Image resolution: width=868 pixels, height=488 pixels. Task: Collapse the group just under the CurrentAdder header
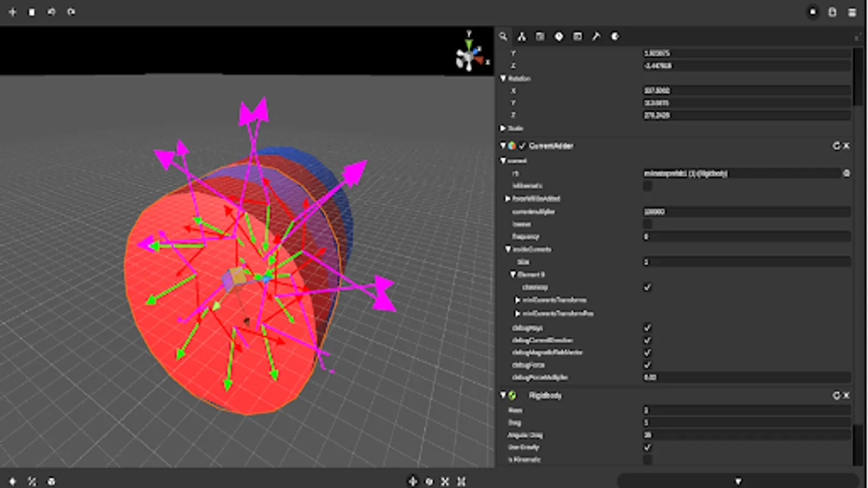503,161
